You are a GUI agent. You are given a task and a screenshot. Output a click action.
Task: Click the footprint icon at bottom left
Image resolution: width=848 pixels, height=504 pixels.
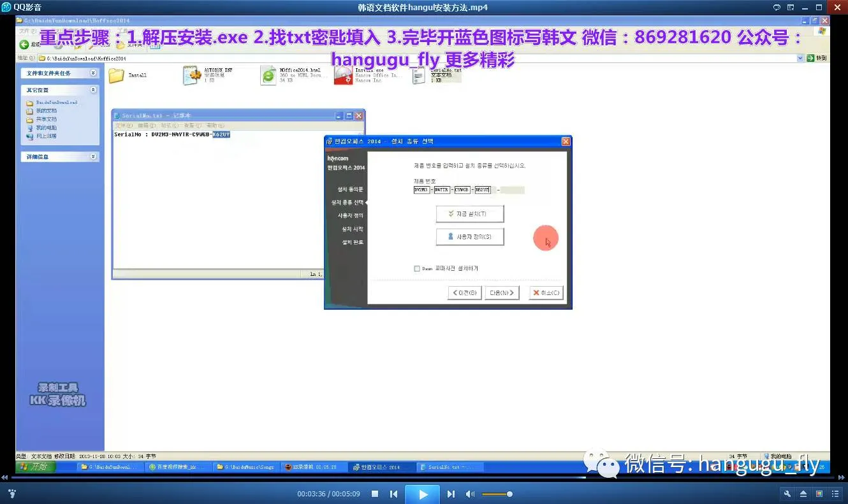(x=11, y=494)
